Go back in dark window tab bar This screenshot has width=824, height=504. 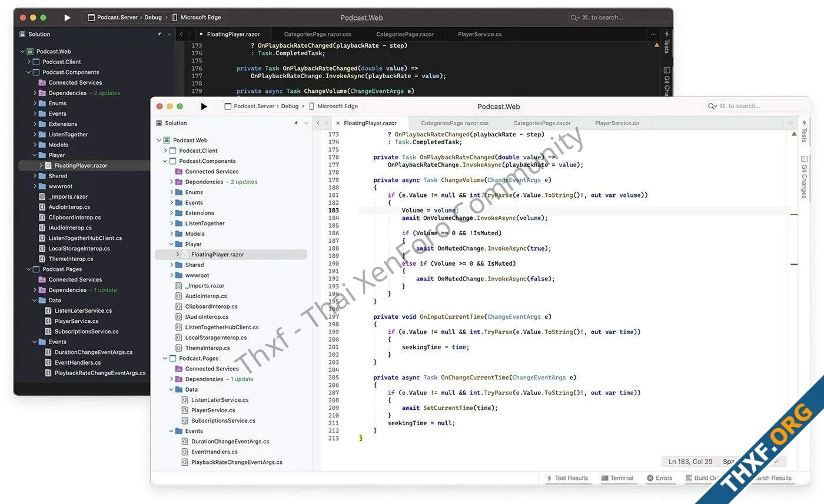coord(181,34)
